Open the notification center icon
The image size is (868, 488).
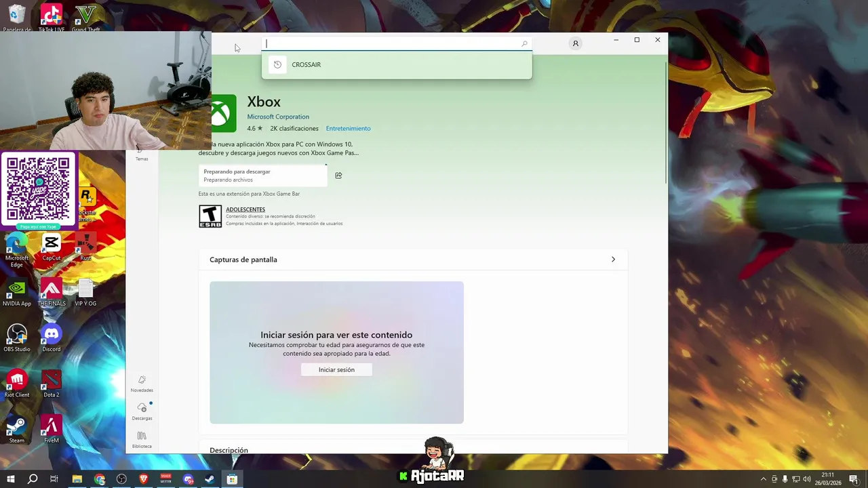[854, 479]
